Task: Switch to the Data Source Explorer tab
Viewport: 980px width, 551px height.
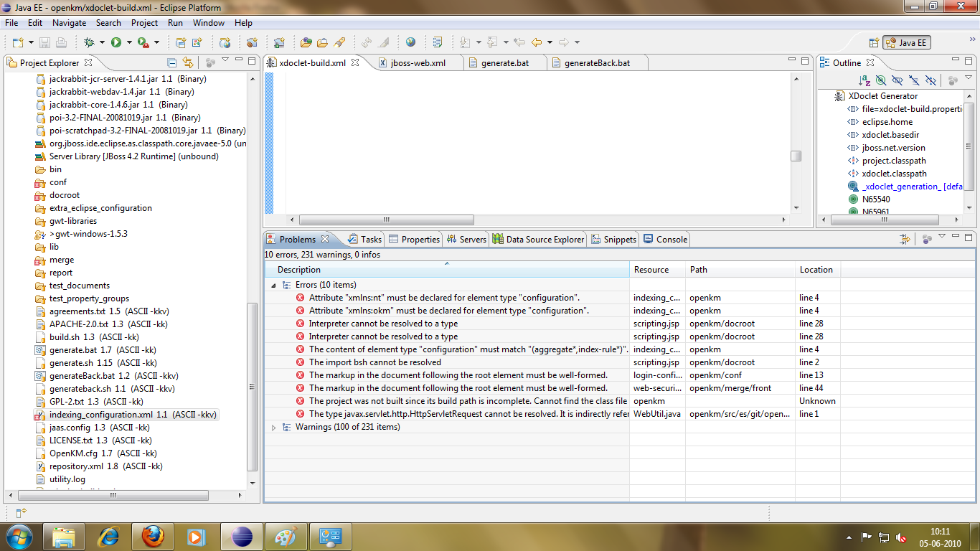Action: (539, 240)
